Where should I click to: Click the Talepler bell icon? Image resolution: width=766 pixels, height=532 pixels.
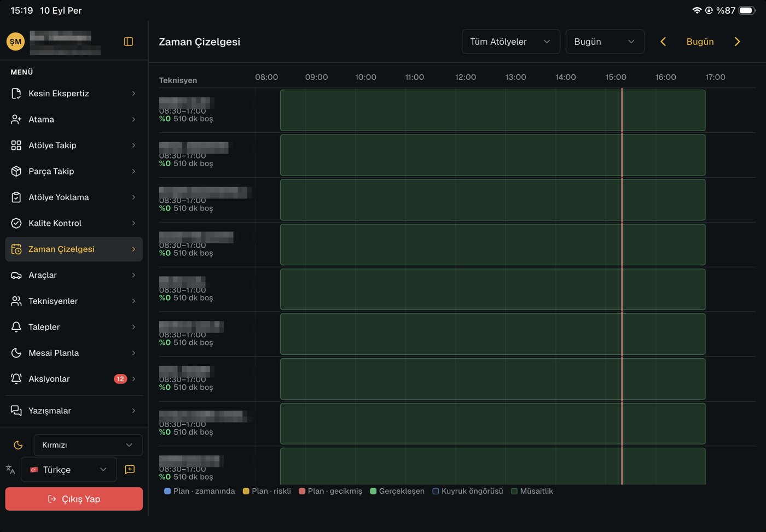point(16,327)
